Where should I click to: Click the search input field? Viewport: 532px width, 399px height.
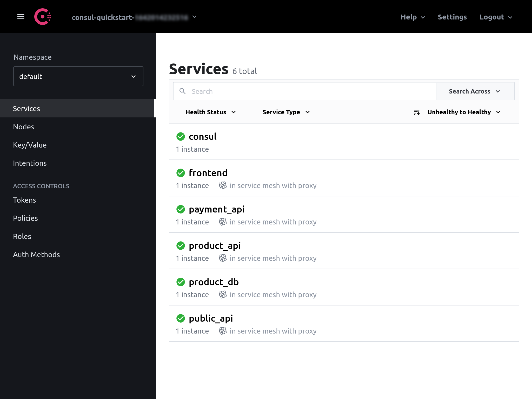click(x=304, y=91)
